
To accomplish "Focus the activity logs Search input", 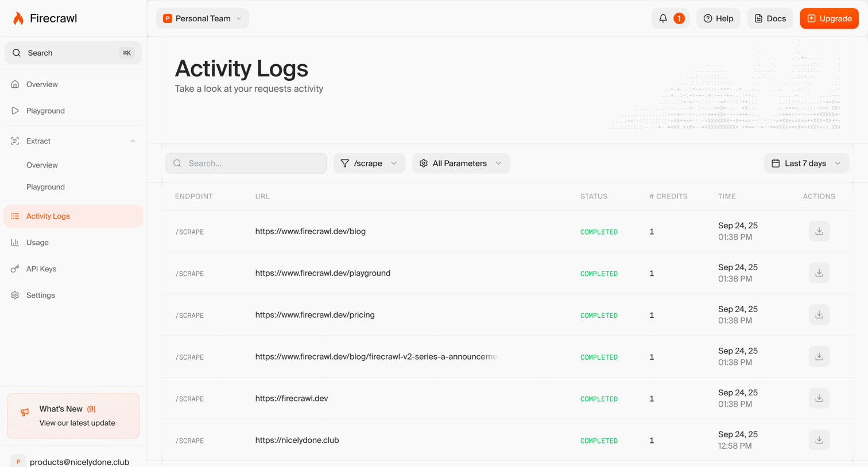I will tap(246, 164).
